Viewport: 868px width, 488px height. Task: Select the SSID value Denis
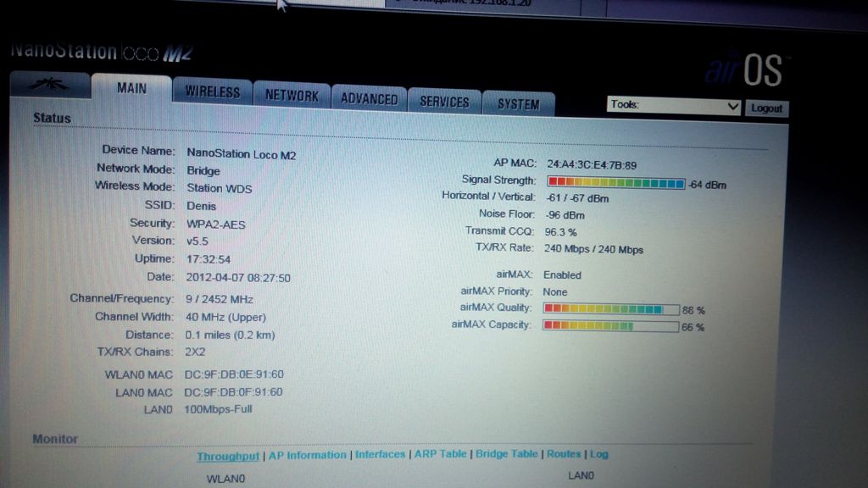[202, 206]
